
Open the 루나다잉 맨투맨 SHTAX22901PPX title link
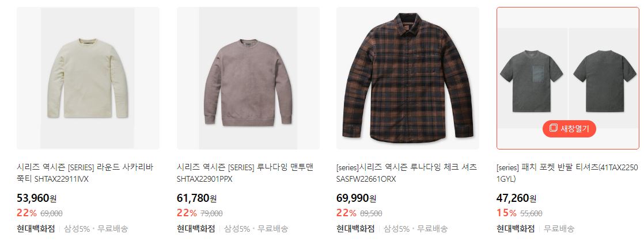[245, 173]
